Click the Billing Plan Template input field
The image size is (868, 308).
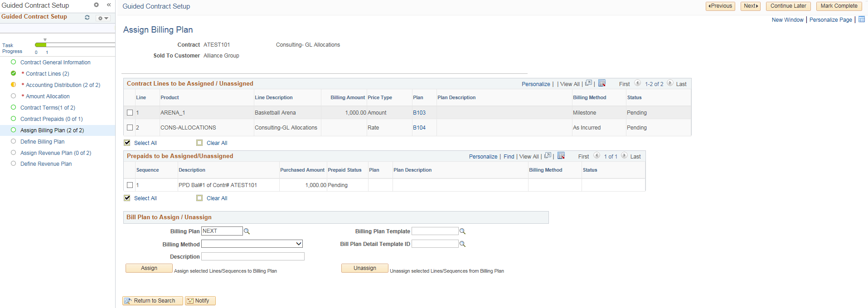click(x=435, y=231)
